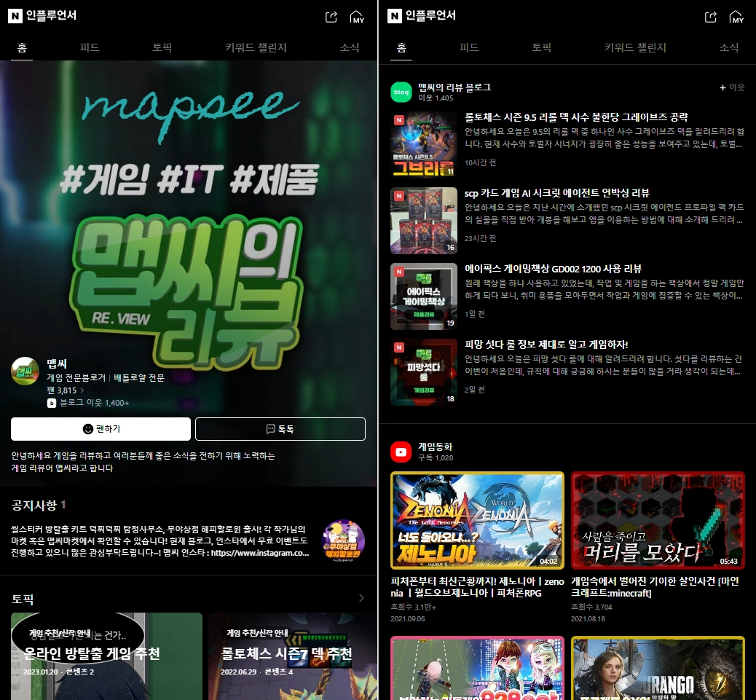Click the 구독 1,020 subscriber count
756x700 pixels.
[436, 458]
